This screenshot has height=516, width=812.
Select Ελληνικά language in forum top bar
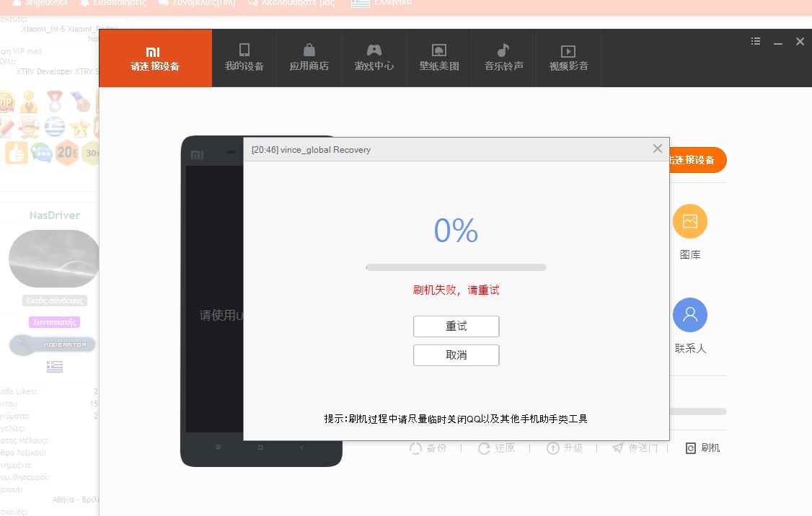(x=381, y=3)
